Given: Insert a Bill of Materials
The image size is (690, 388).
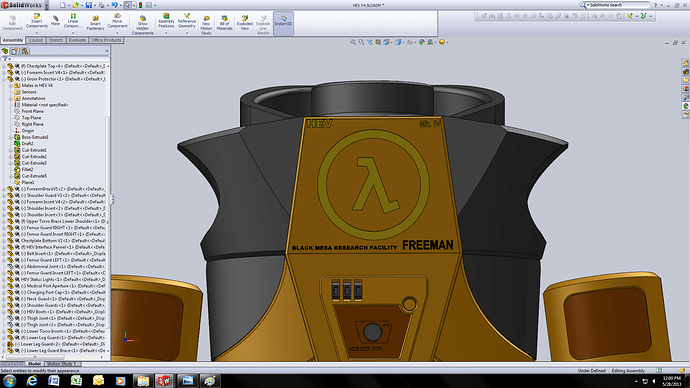Looking at the screenshot, I should point(224,23).
